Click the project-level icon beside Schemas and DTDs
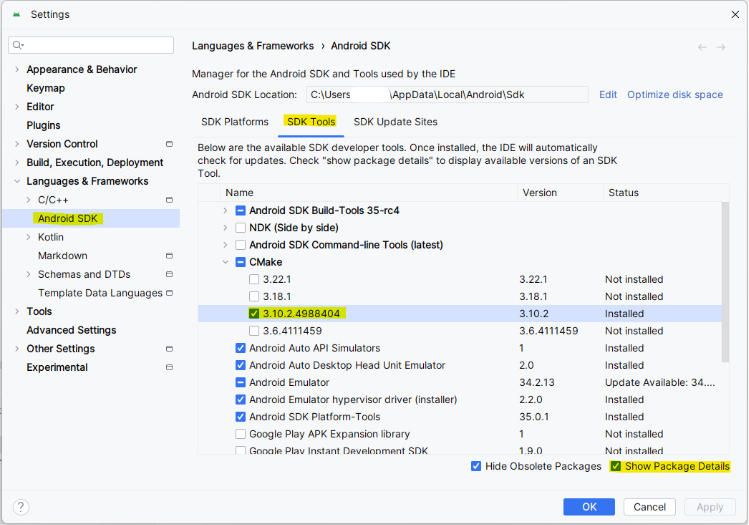Image resolution: width=749 pixels, height=525 pixels. pyautogui.click(x=169, y=274)
